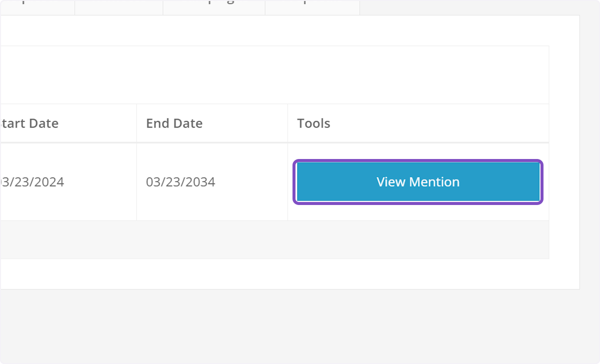Click the 03/23/2024 start date cell
600x364 pixels.
click(x=32, y=182)
